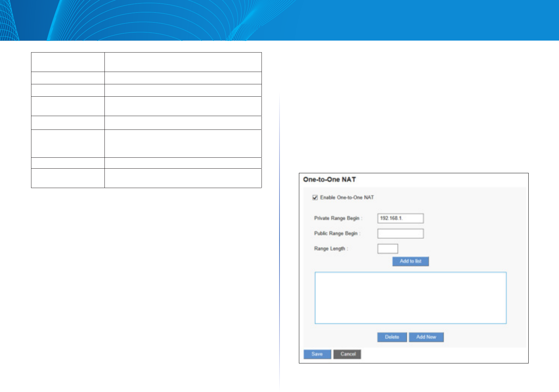
Task: Click the Add New button
Action: pos(426,337)
